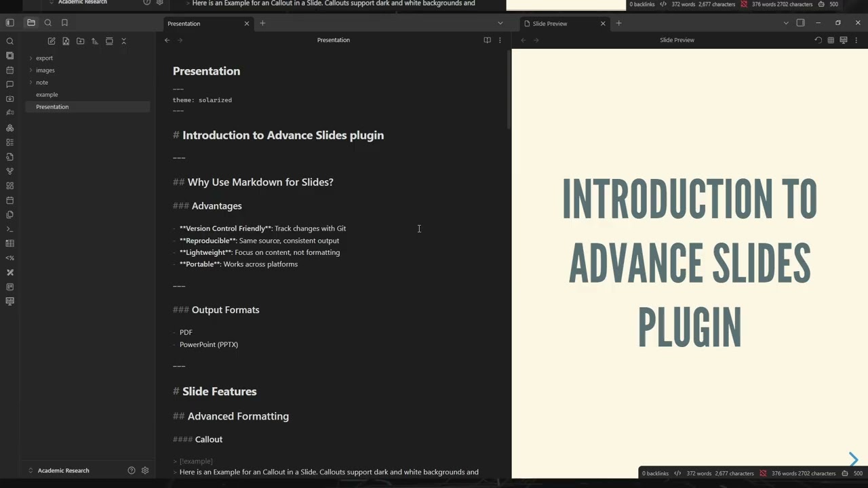Open a new tab beside Presentation
The width and height of the screenshot is (868, 488).
262,24
